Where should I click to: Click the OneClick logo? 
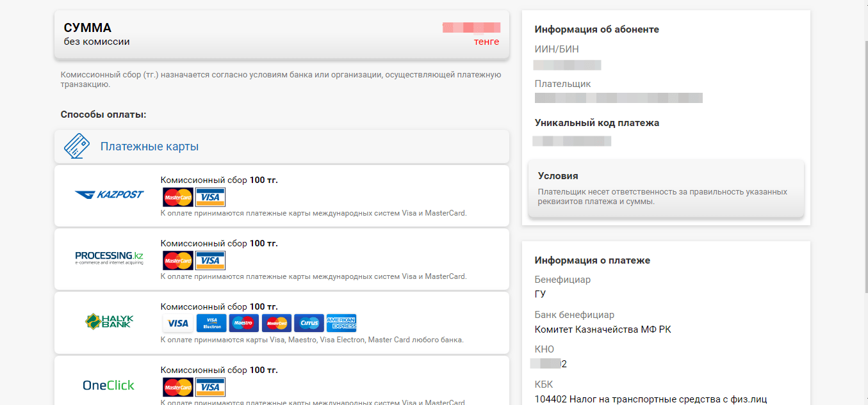(109, 385)
